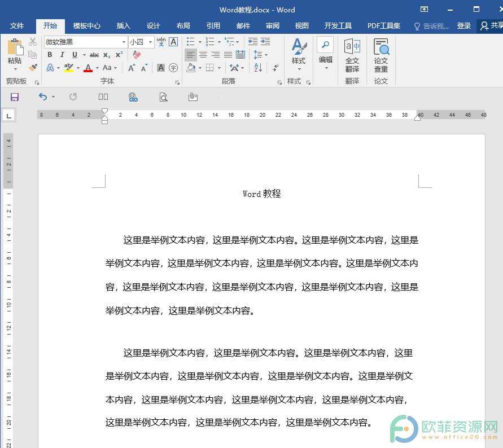Viewport: 503px width, 448px height.
Task: Expand the underline style dropdown arrow
Action: pyautogui.click(x=84, y=55)
